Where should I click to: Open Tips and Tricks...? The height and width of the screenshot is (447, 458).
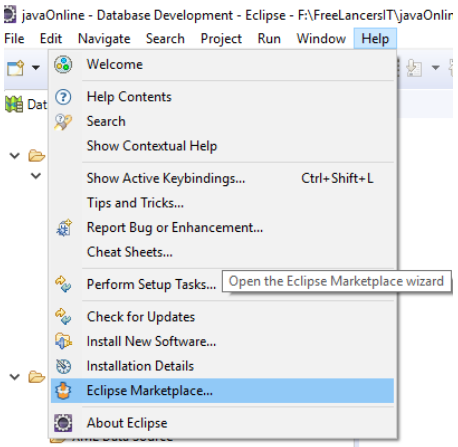point(222,203)
